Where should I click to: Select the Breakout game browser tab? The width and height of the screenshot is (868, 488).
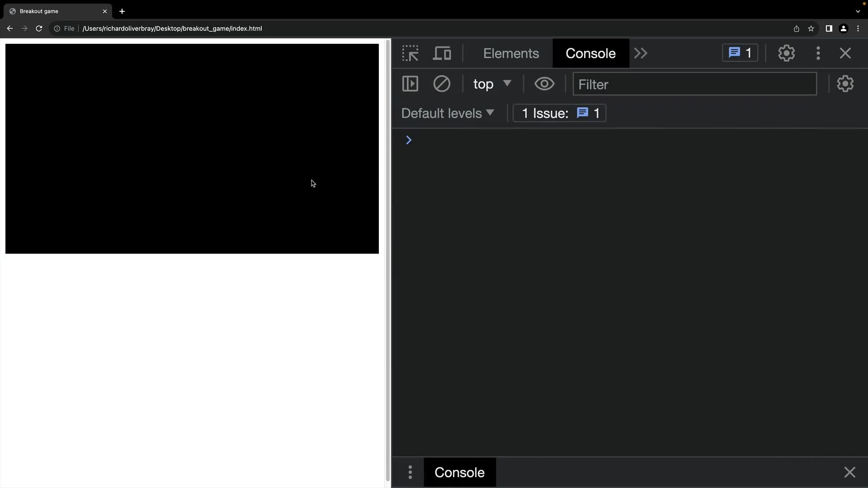(58, 11)
